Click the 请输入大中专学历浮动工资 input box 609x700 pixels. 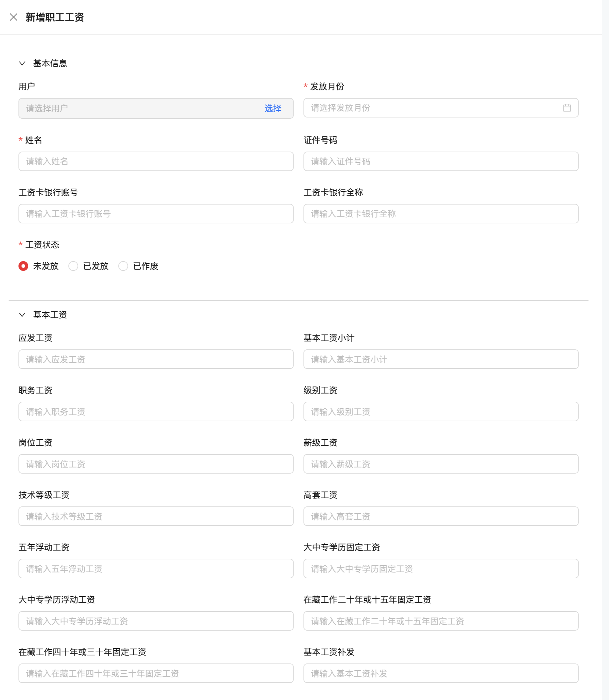point(156,621)
